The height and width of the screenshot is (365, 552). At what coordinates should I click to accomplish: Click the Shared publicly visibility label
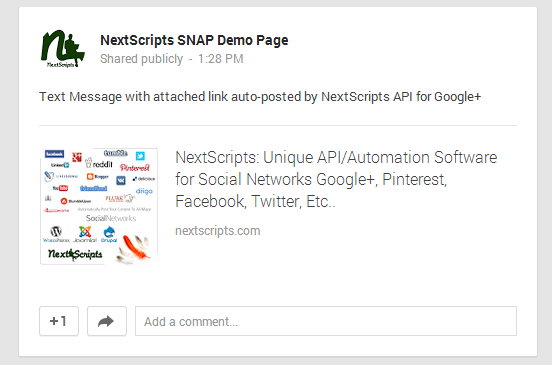coord(142,59)
